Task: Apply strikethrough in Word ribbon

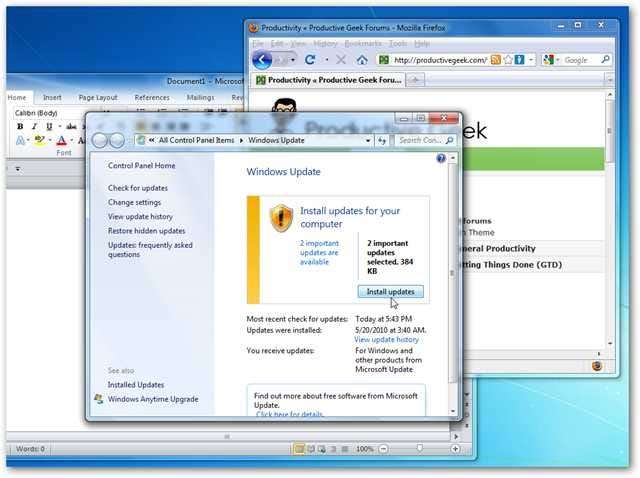Action: tap(71, 126)
